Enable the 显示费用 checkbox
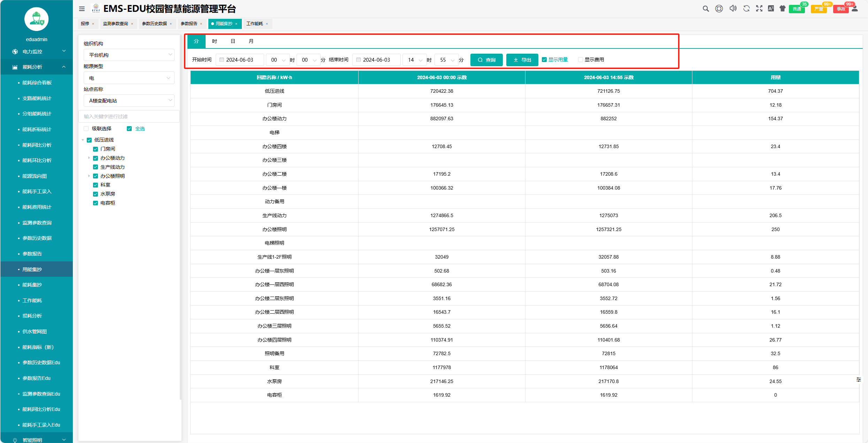Screen dimensions: 868x443 click(x=581, y=60)
